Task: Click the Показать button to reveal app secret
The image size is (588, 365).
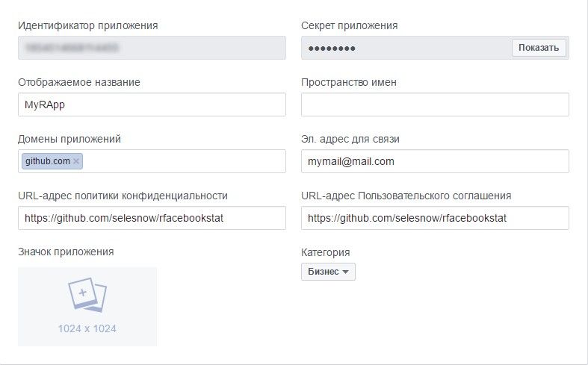Action: point(539,48)
